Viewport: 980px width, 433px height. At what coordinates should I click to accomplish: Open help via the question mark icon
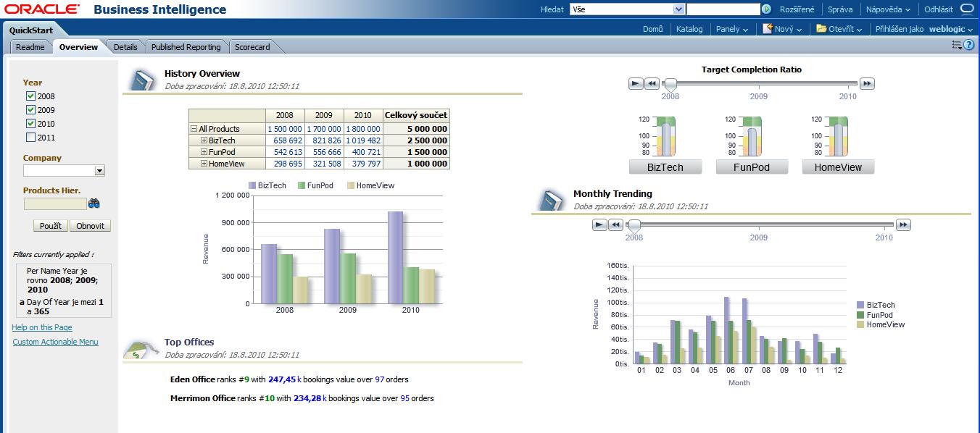point(969,44)
